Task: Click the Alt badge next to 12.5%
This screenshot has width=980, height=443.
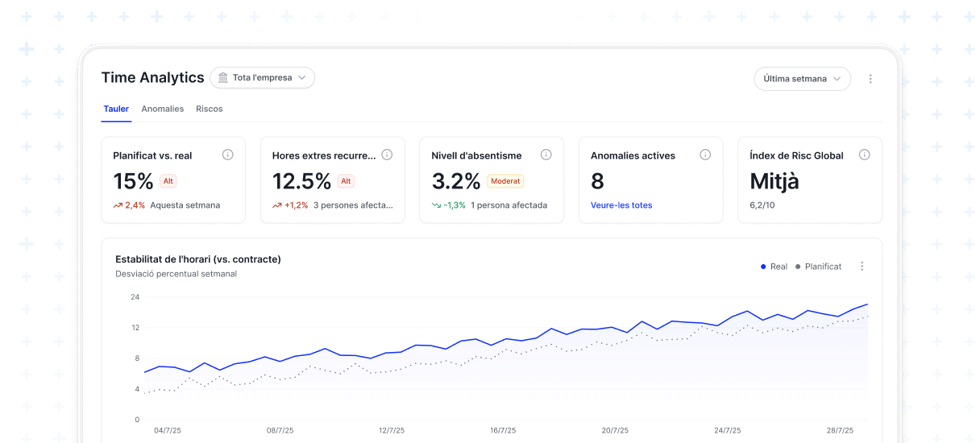Action: click(x=346, y=181)
